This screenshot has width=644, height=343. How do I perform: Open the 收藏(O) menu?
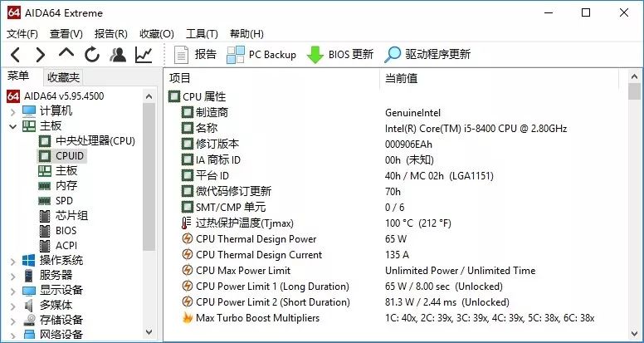coord(157,34)
